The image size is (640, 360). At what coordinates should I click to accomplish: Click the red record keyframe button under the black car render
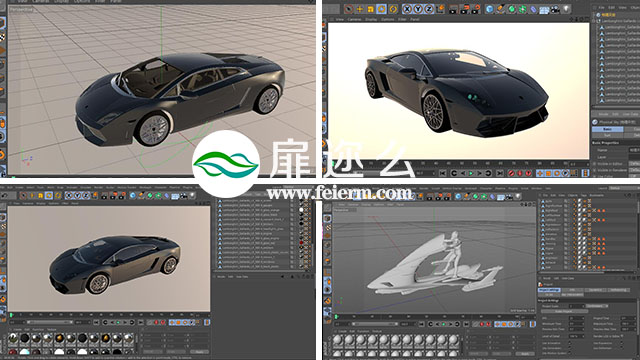511,173
